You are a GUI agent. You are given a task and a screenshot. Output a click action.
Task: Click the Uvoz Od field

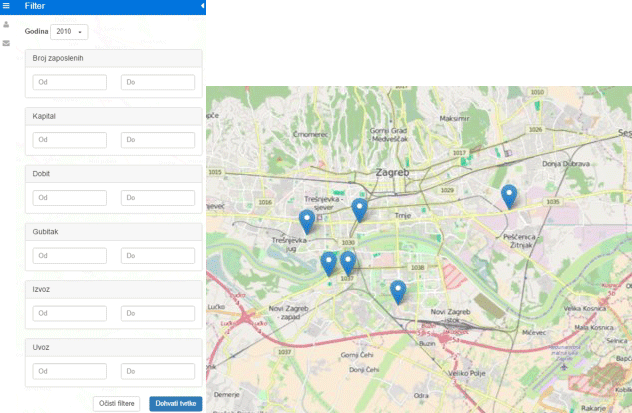tap(70, 371)
